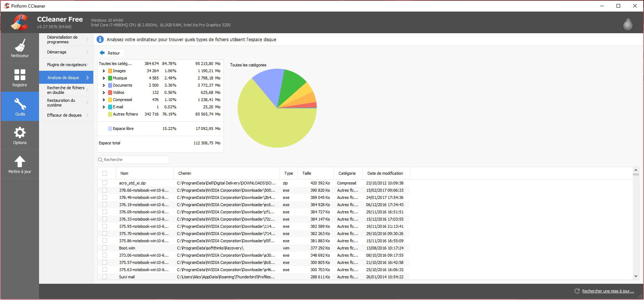This screenshot has width=644, height=300.
Task: Click the Autres fichiers color square
Action: coord(110,114)
